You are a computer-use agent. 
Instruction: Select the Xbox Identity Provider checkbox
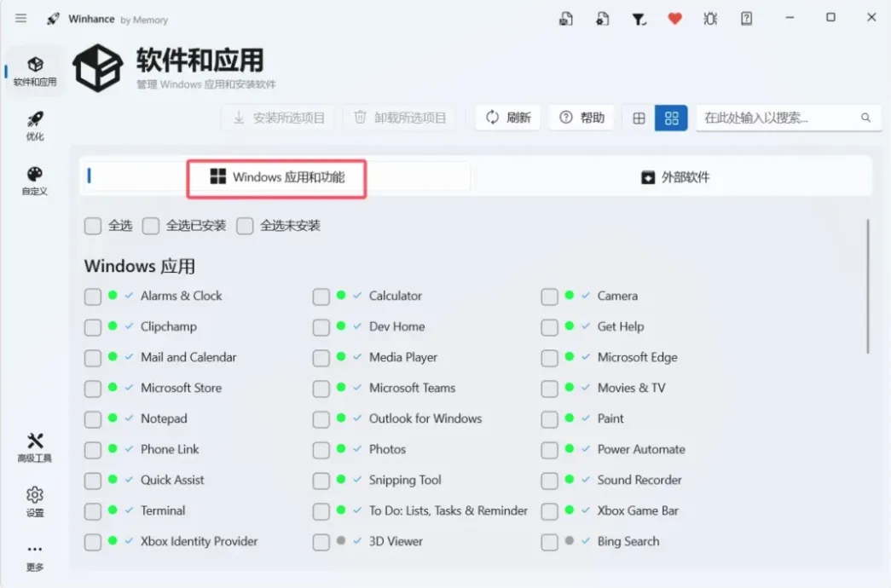click(93, 542)
